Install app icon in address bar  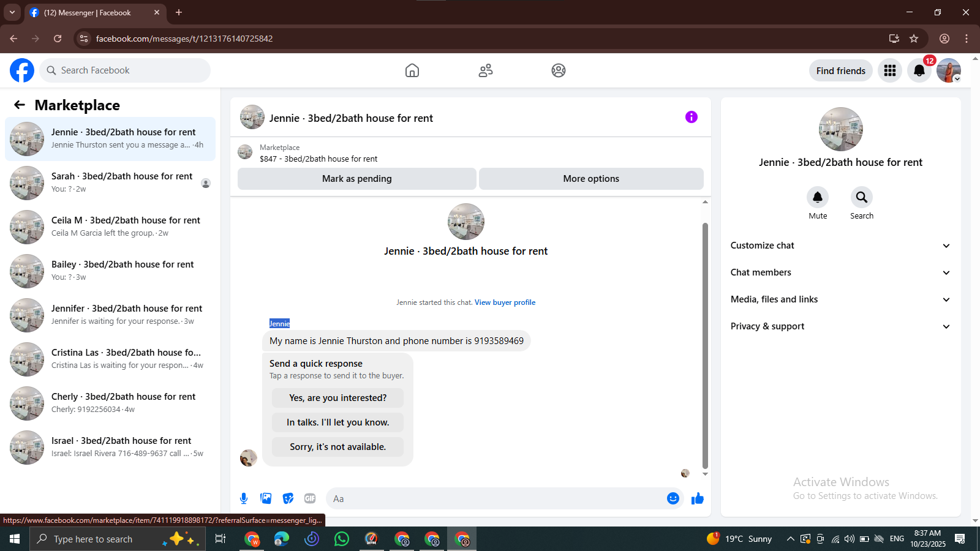pos(894,39)
